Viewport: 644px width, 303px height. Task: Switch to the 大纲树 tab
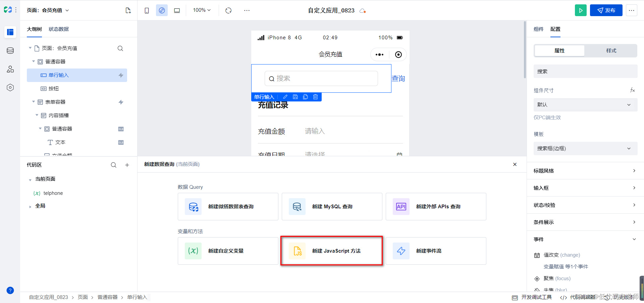(x=34, y=29)
